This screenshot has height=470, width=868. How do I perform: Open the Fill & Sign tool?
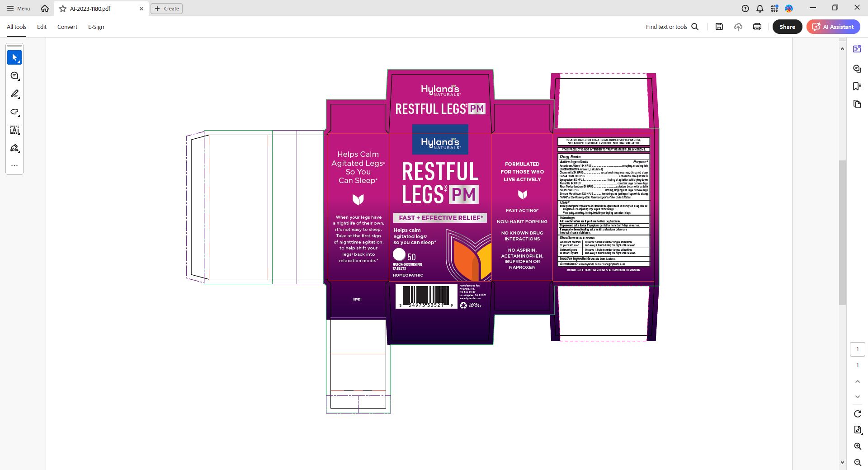(14, 148)
